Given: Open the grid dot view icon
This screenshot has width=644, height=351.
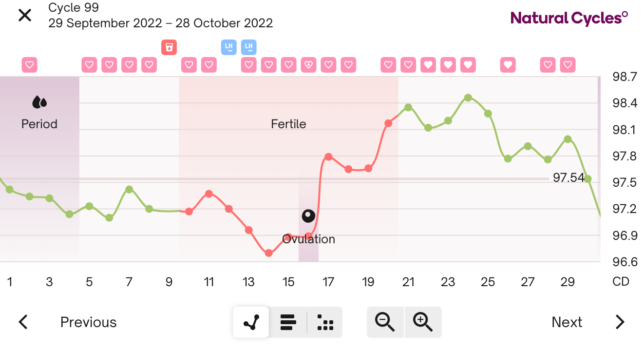Looking at the screenshot, I should point(324,322).
